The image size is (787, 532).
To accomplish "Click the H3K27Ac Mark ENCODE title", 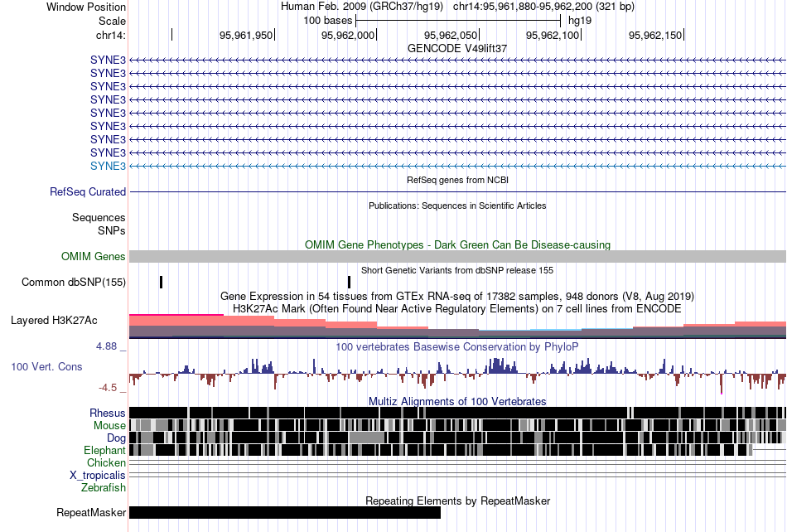I will 457,308.
